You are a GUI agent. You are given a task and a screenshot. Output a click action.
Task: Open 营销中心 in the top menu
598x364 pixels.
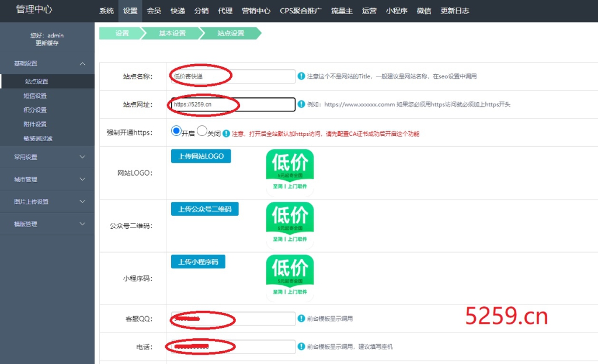pos(256,10)
